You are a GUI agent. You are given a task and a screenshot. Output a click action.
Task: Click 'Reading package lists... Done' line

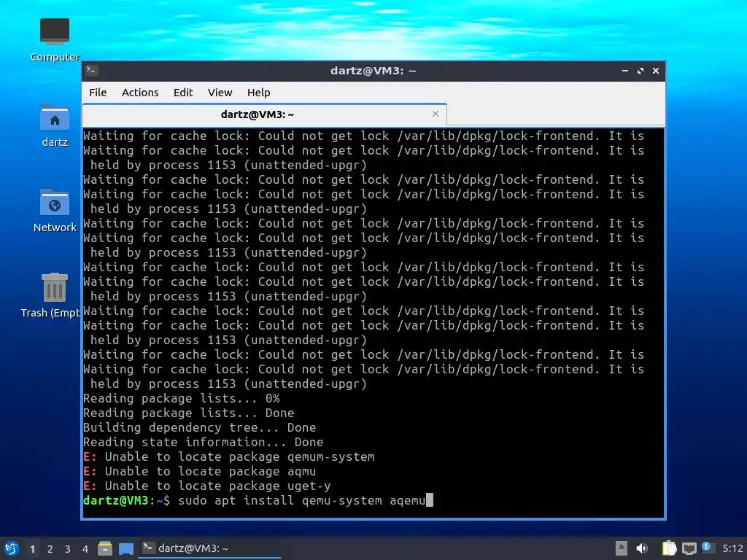tap(189, 413)
